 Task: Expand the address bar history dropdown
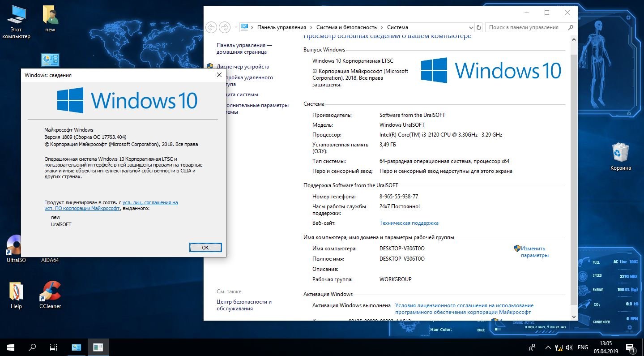click(471, 27)
